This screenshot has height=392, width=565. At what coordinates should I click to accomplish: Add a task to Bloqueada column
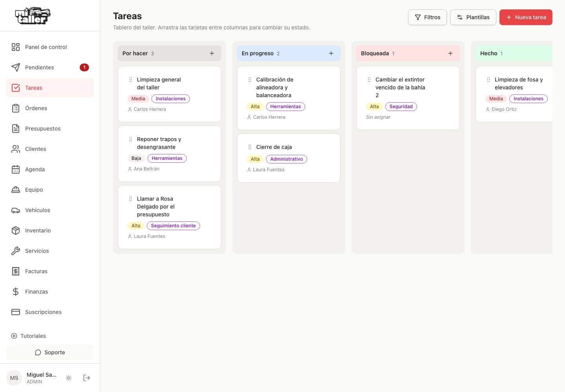tap(450, 53)
